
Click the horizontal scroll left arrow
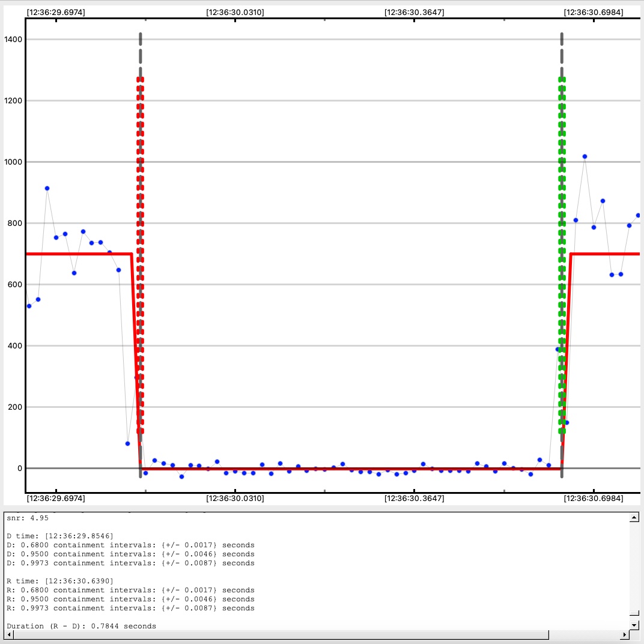(x=9, y=635)
